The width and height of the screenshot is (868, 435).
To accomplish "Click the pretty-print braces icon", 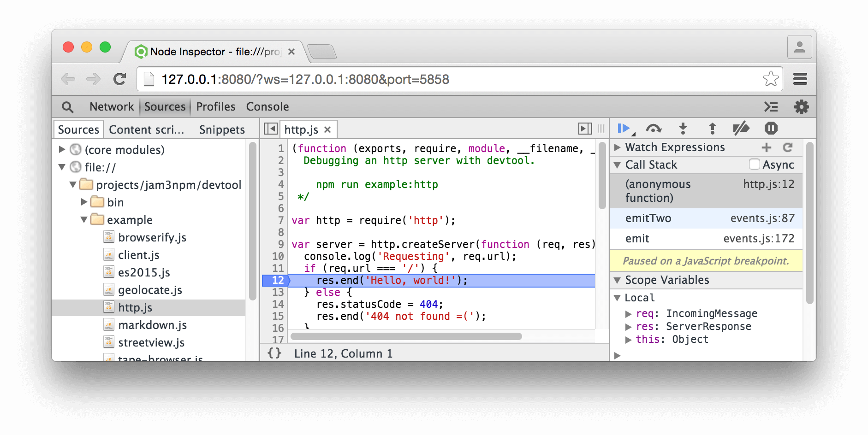I will (274, 353).
